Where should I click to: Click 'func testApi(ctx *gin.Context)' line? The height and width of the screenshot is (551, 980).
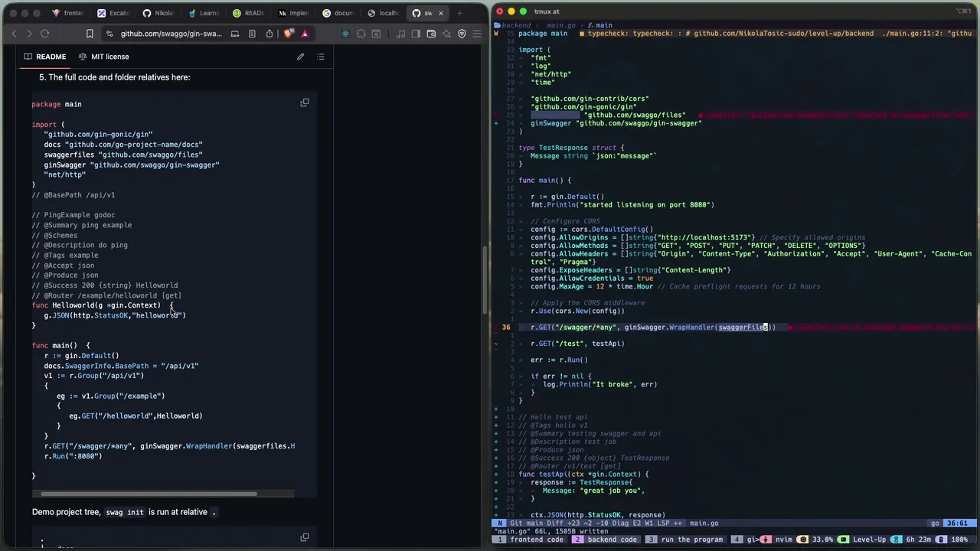(583, 474)
